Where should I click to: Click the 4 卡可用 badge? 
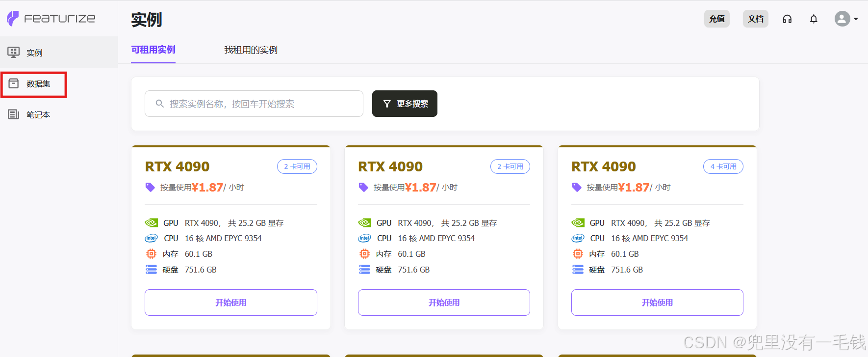pyautogui.click(x=723, y=166)
